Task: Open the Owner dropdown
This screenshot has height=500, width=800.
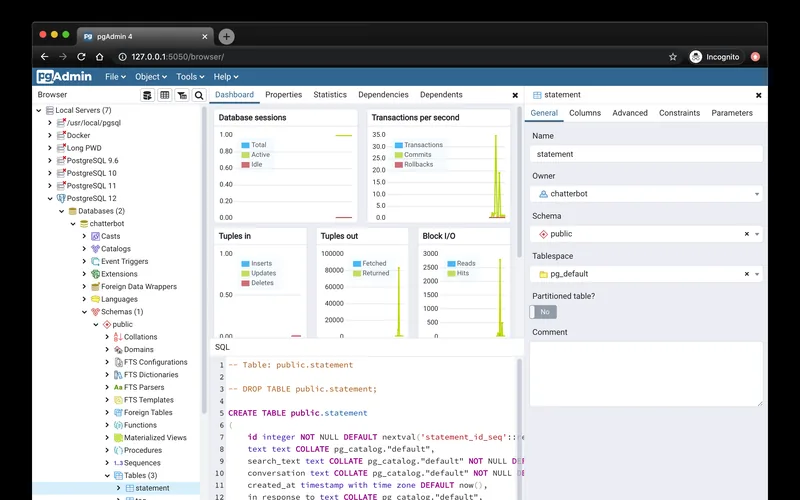Action: point(646,194)
